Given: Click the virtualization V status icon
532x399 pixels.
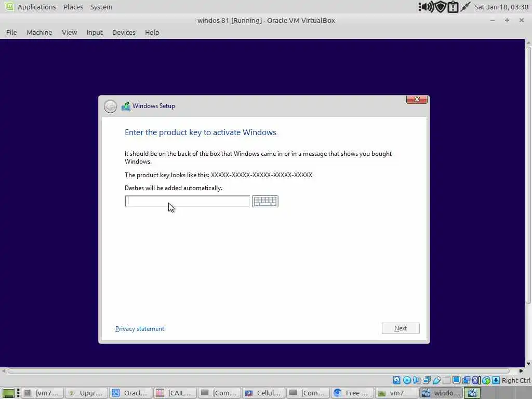Looking at the screenshot, I should coord(476,380).
